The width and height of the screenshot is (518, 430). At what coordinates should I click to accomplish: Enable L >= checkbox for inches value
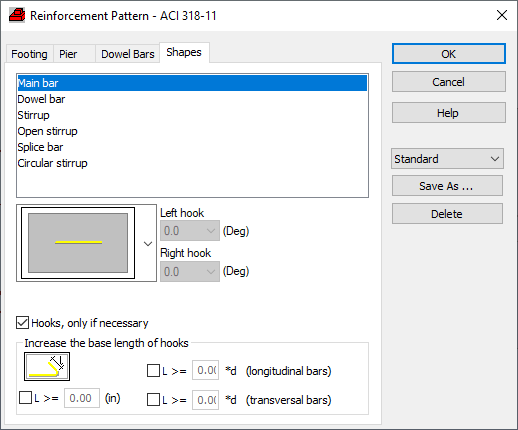point(25,398)
